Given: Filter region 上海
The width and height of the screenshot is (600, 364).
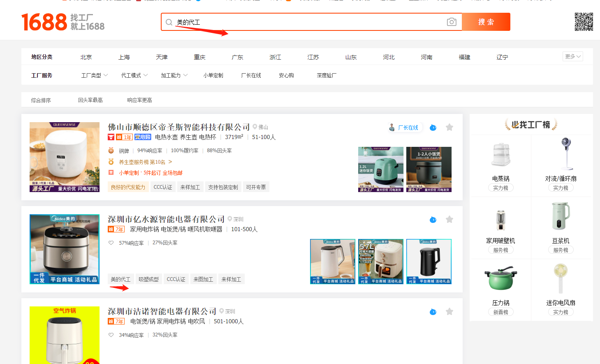Looking at the screenshot, I should coord(124,57).
